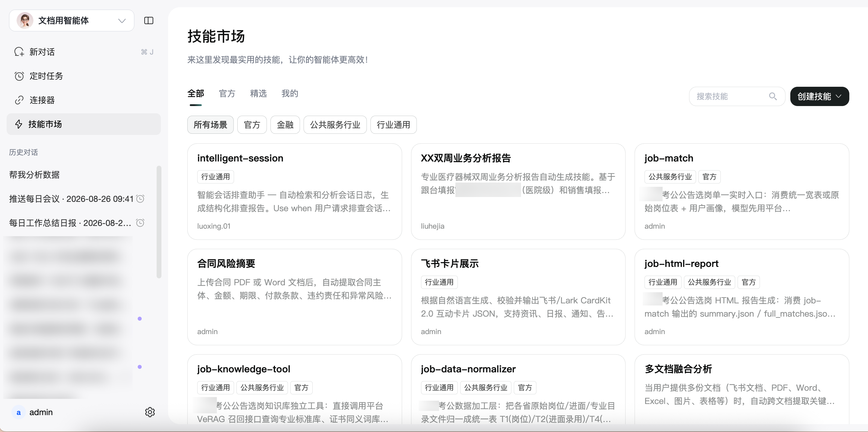This screenshot has width=868, height=432.
Task: Select the 行业通用 scene filter chip
Action: coord(393,125)
